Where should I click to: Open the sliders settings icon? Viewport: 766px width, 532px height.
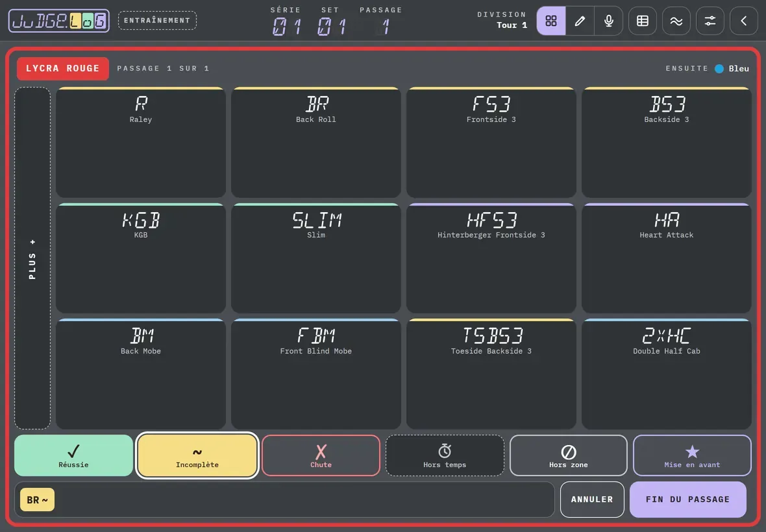(x=710, y=21)
